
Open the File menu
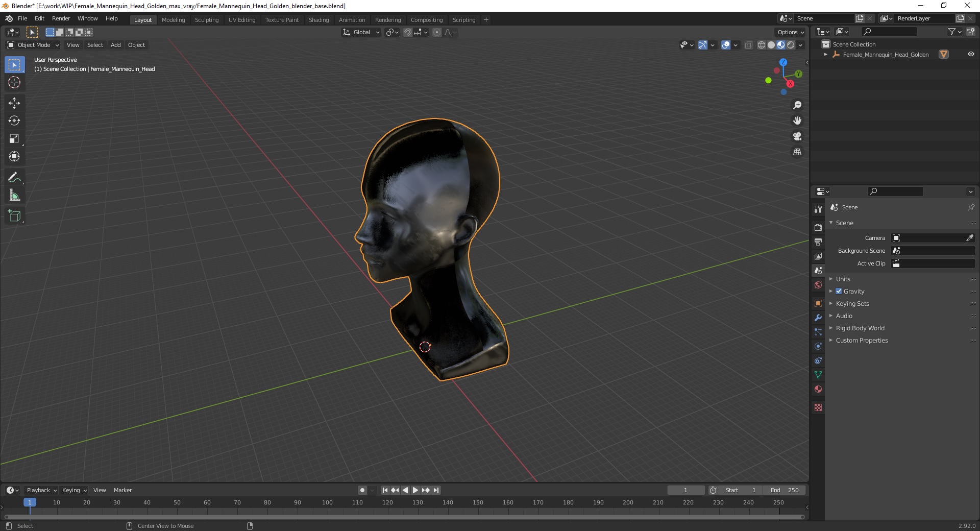point(22,18)
